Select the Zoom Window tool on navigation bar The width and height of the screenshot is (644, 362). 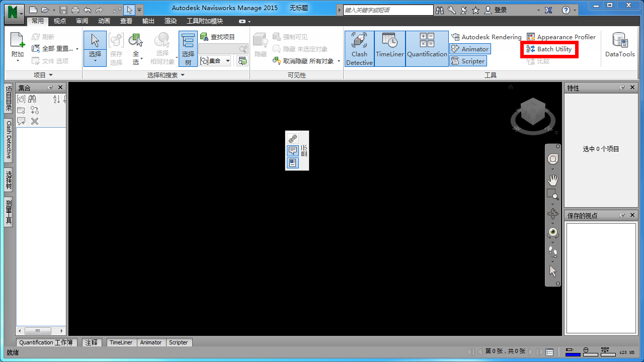coord(553,195)
